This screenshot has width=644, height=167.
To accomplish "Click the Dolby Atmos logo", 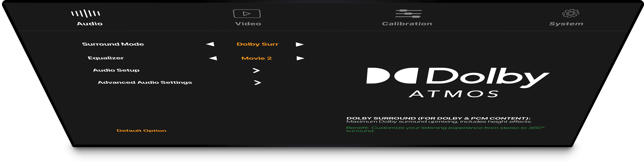I will (458, 82).
